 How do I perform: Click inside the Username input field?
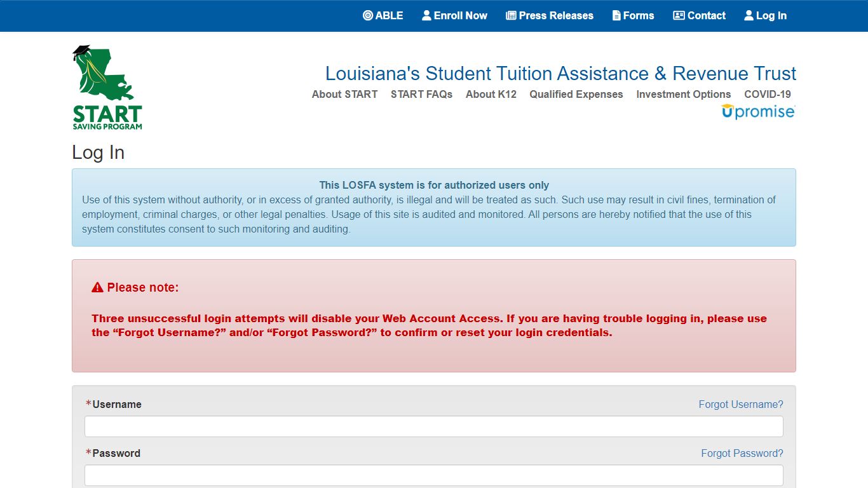[434, 426]
